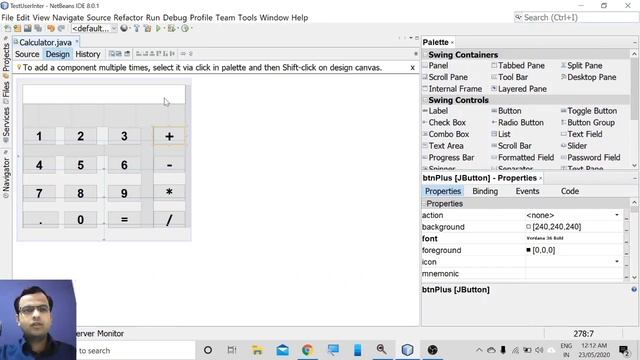Select the plus button on design canvas

tap(169, 136)
